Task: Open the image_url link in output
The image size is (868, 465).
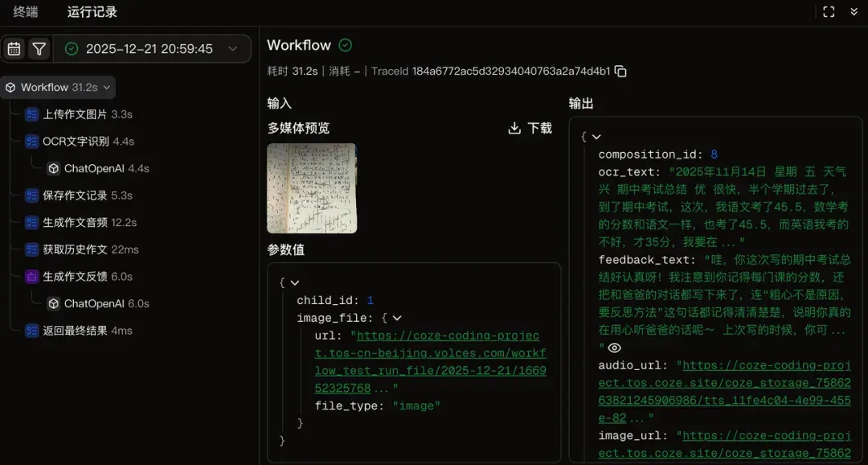Action: 725,444
